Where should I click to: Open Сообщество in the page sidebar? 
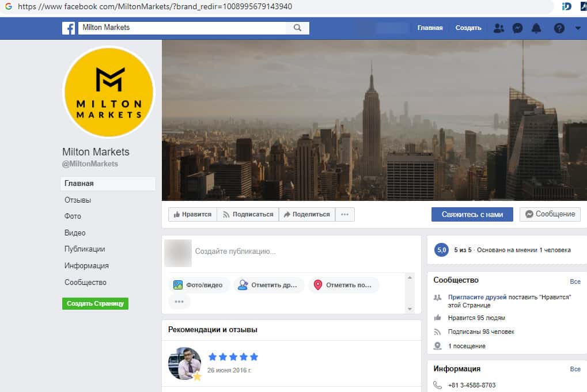tap(85, 283)
